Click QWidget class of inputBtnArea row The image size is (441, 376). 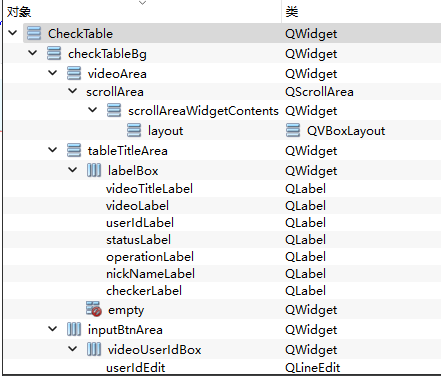(x=311, y=330)
